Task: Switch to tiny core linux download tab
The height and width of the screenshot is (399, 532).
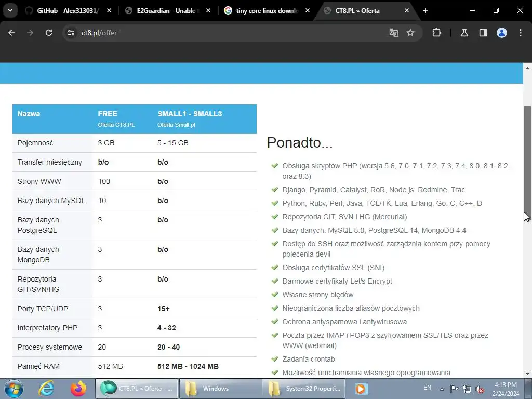Action: pyautogui.click(x=267, y=10)
